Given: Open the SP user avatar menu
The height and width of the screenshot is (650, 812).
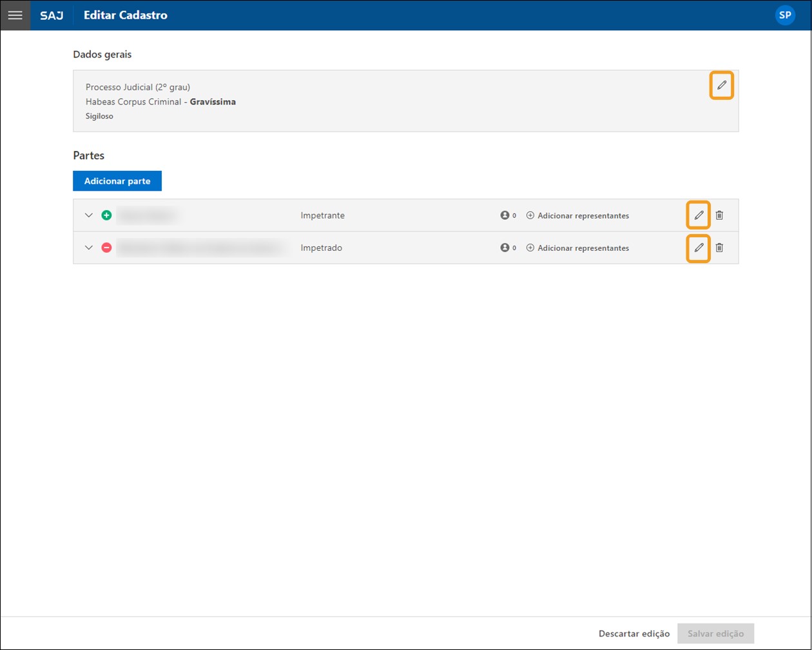Looking at the screenshot, I should (x=784, y=15).
